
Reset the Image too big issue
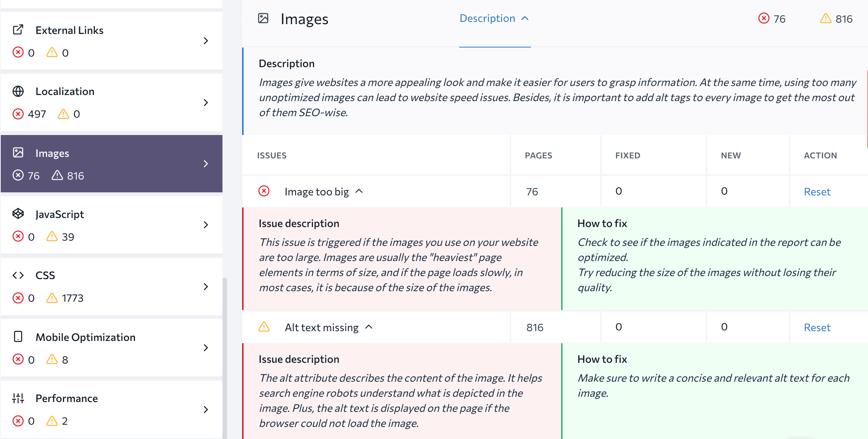point(817,192)
